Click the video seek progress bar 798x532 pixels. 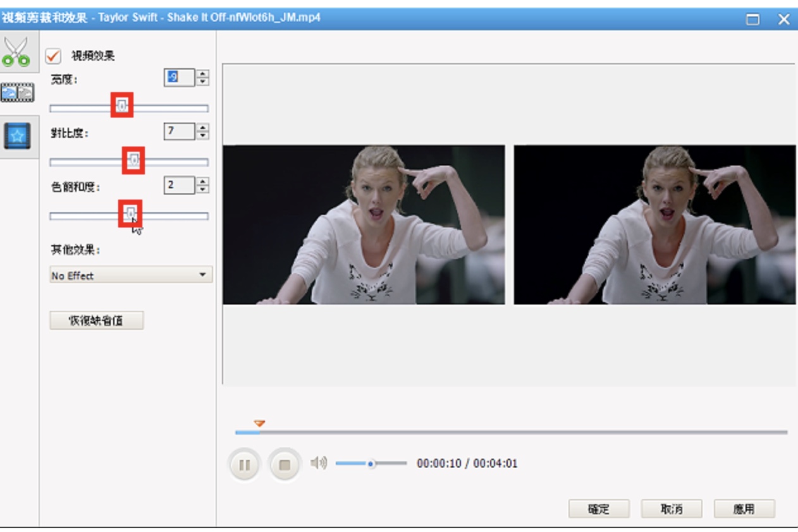511,433
